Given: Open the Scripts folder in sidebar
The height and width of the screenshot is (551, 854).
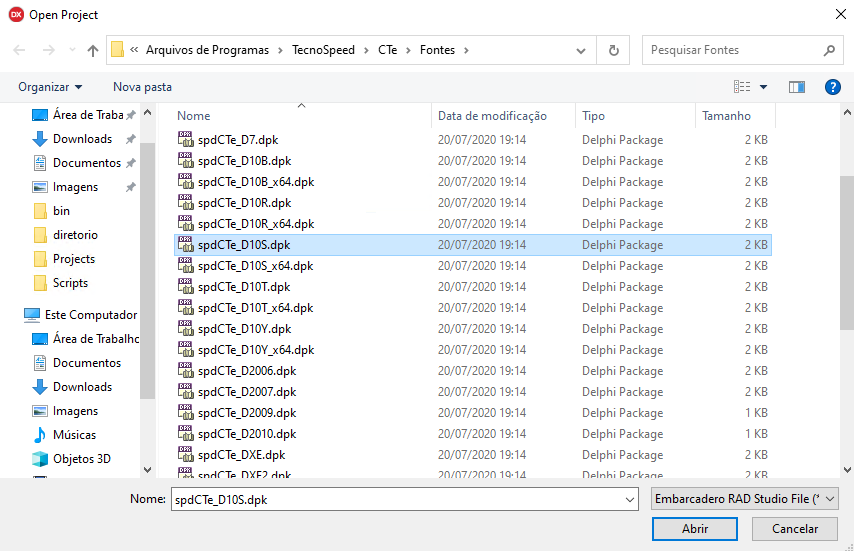Looking at the screenshot, I should [61, 283].
